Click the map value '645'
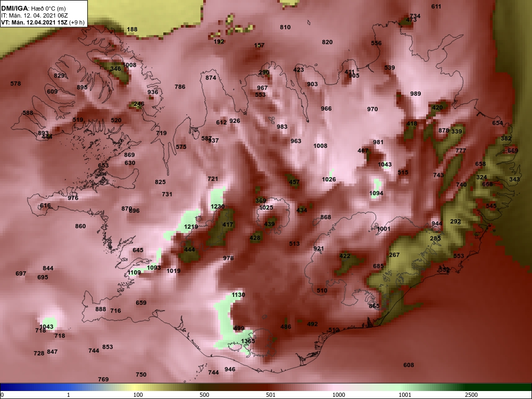This screenshot has width=532, height=399. pyautogui.click(x=138, y=251)
